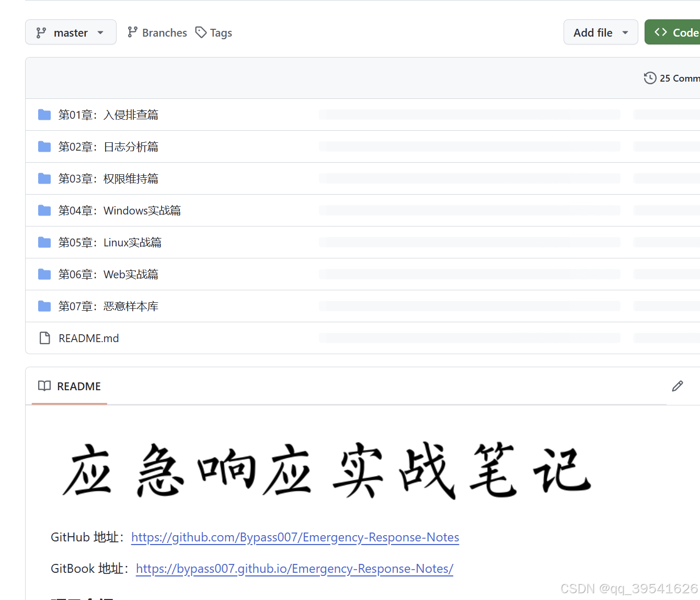The height and width of the screenshot is (600, 700).
Task: Click the 应急响应实战笔记 title image
Action: [x=327, y=470]
